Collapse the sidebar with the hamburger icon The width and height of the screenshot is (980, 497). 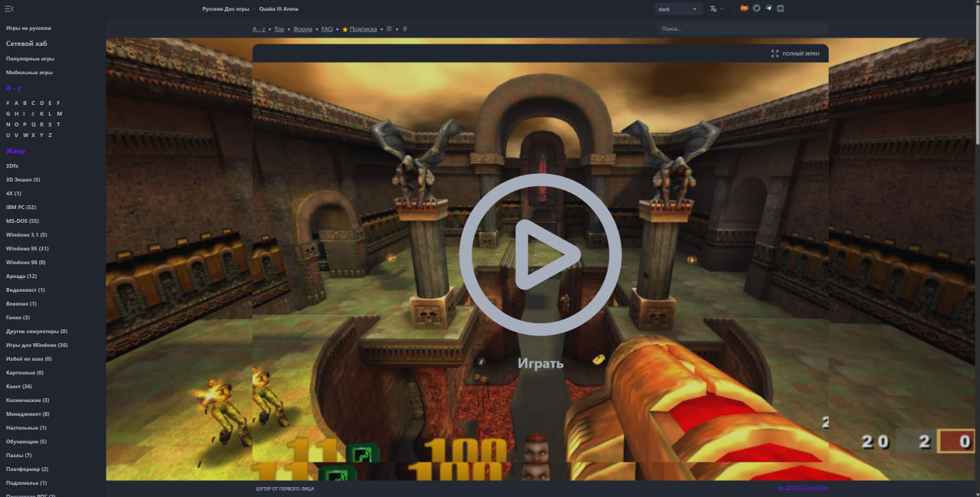click(x=9, y=8)
